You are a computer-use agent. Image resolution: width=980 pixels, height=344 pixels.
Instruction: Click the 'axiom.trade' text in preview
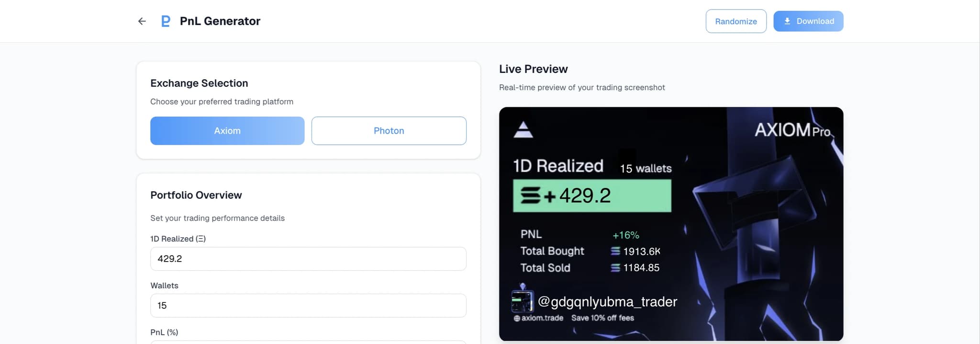tap(542, 318)
